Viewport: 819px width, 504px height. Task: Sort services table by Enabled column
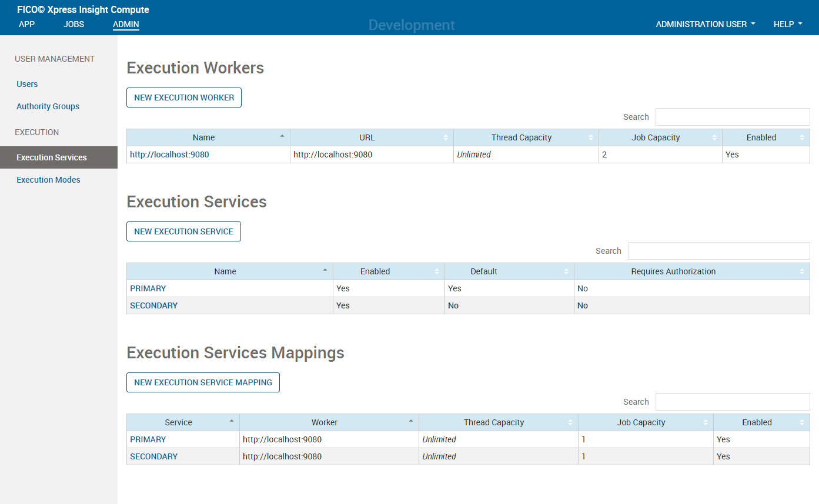[x=389, y=271]
